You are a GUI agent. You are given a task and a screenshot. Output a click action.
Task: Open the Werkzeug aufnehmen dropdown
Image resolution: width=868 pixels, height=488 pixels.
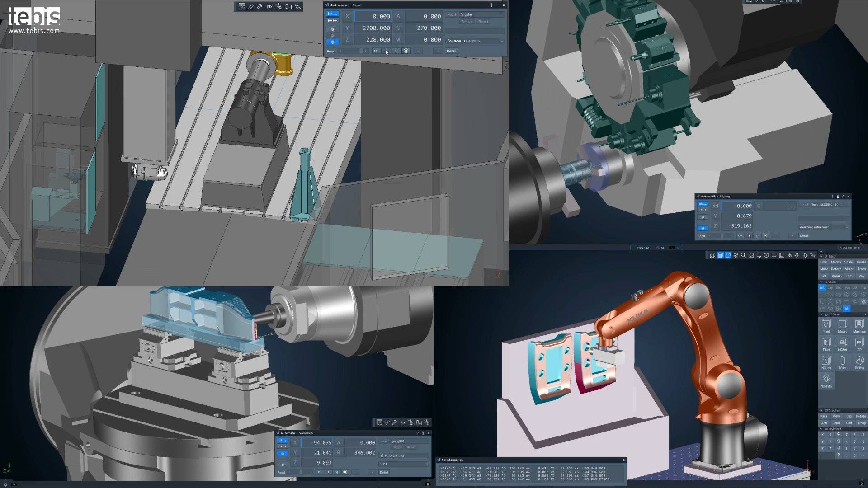point(824,227)
